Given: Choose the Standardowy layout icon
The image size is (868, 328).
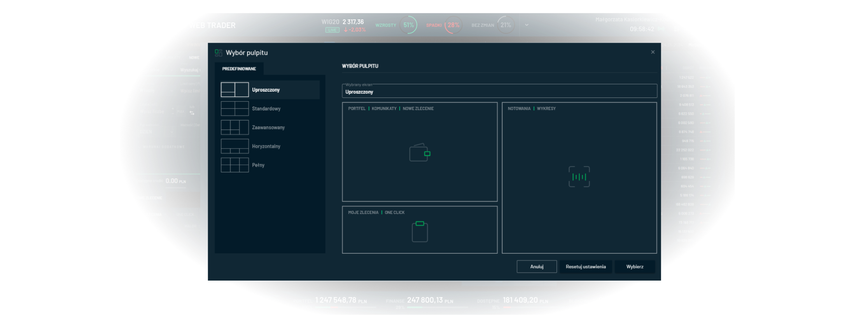Looking at the screenshot, I should [234, 108].
